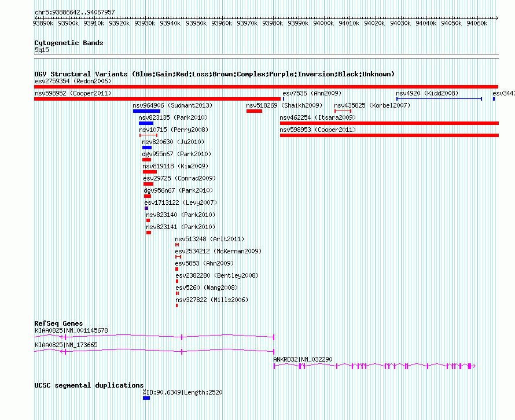This screenshot has width=515, height=420.
Task: Click the 94060k ruler tick label
Action: click(x=477, y=23)
